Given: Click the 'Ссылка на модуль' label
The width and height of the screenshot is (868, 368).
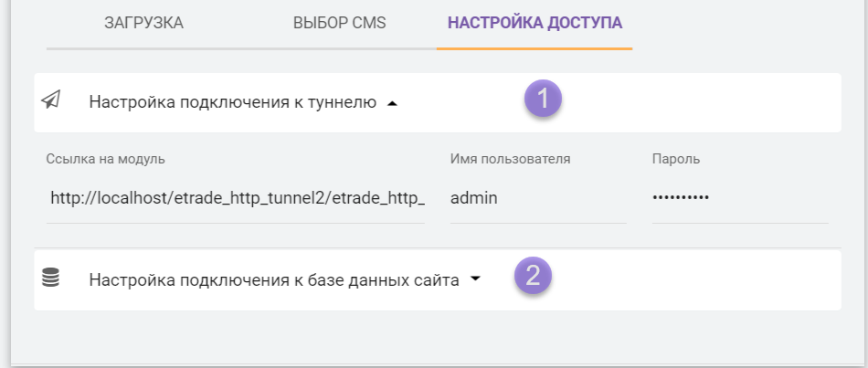Looking at the screenshot, I should [x=105, y=159].
